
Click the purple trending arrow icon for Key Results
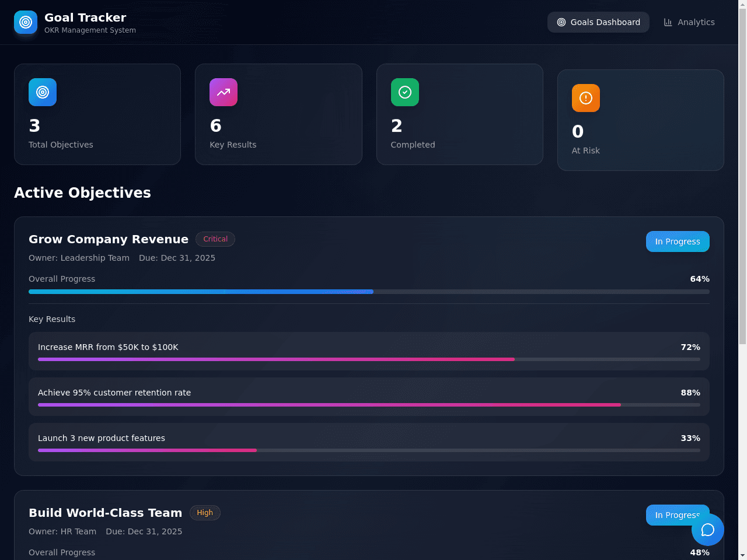click(x=224, y=92)
